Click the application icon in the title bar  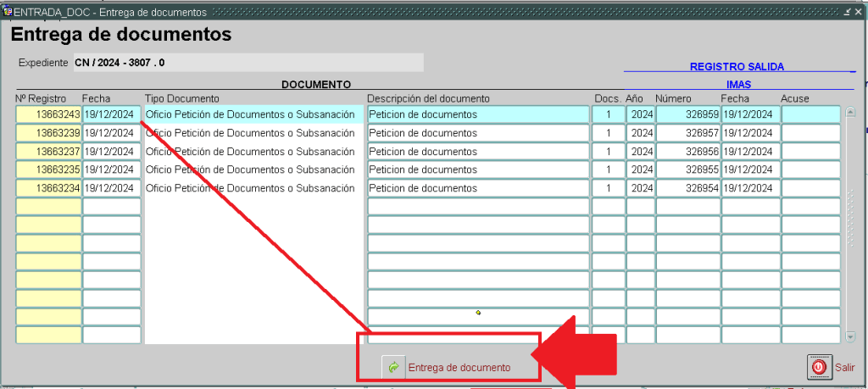[x=7, y=12]
